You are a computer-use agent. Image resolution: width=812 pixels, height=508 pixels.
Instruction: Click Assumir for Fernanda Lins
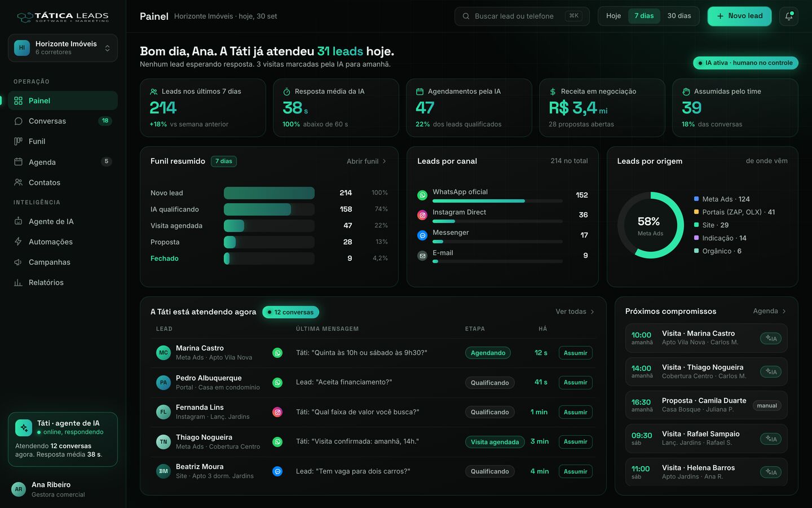(x=575, y=412)
